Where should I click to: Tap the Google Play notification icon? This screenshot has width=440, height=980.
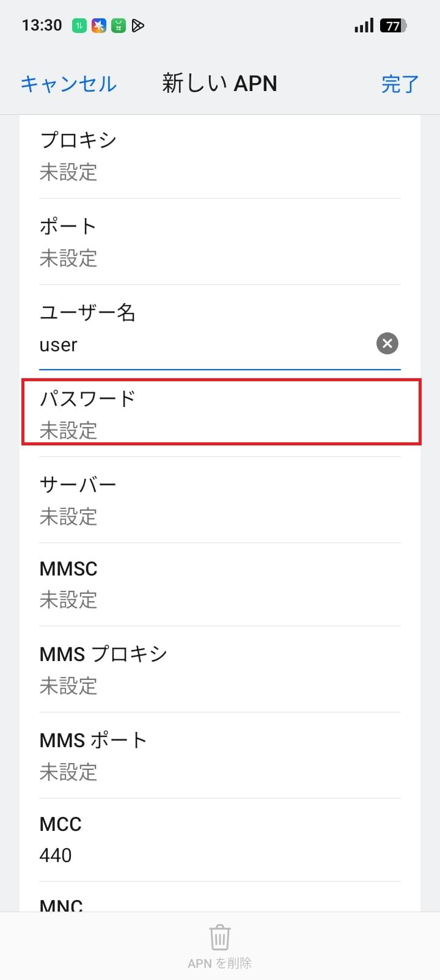(138, 26)
